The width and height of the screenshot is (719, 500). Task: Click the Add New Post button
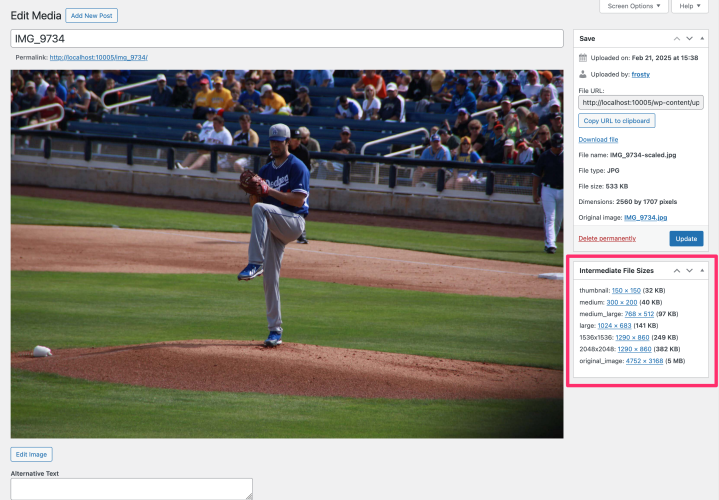click(x=91, y=16)
